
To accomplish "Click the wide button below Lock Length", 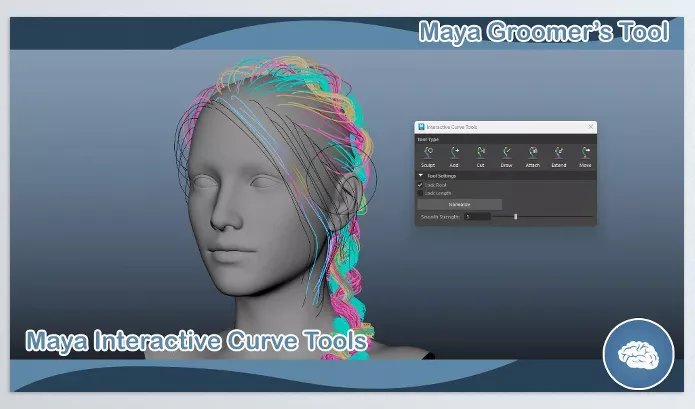I will point(460,204).
